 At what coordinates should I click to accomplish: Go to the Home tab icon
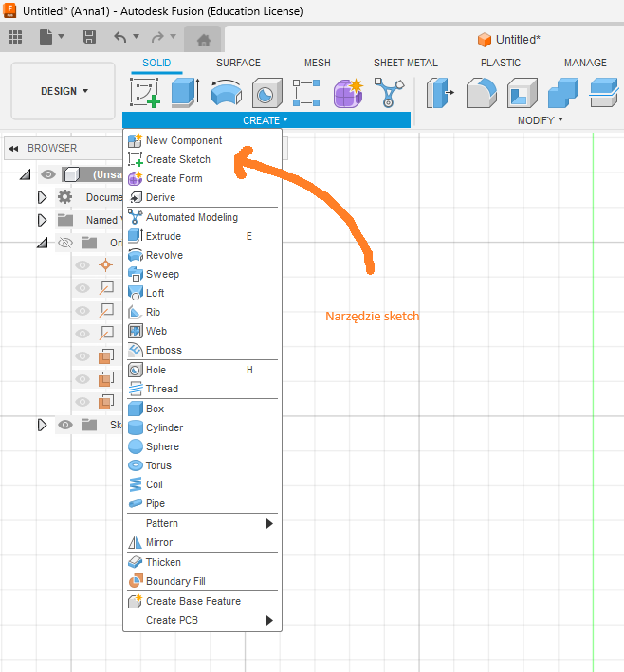pos(203,41)
